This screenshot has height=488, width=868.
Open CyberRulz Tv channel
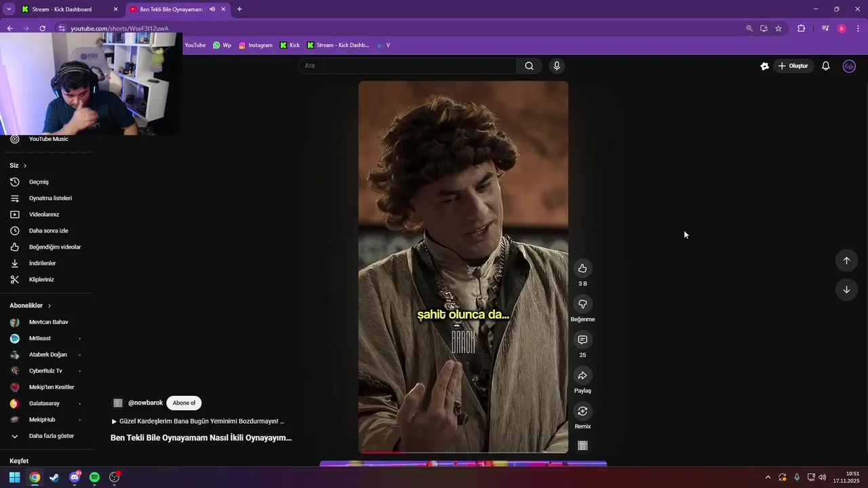tap(46, 371)
